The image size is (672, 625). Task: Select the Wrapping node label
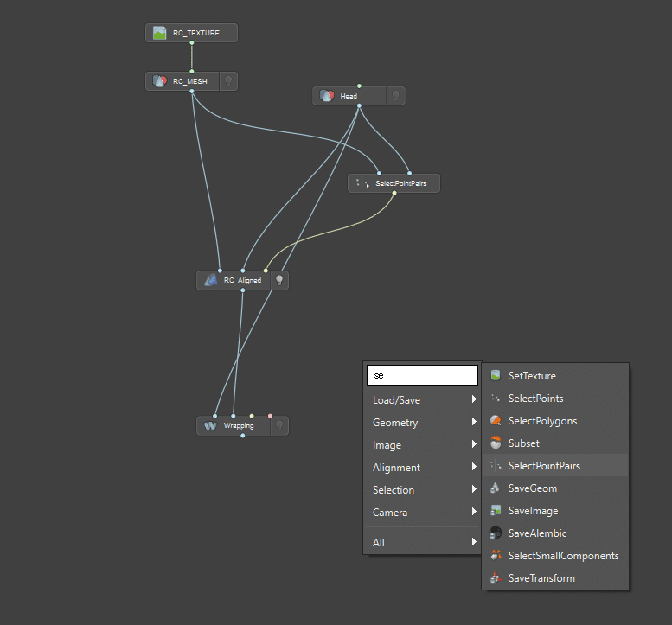pos(239,425)
